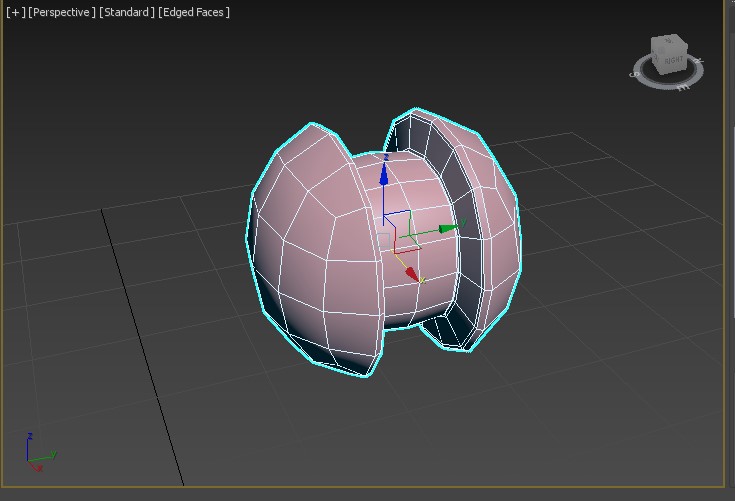Click the world axis tripod in viewport corner
The width and height of the screenshot is (735, 501).
(38, 455)
